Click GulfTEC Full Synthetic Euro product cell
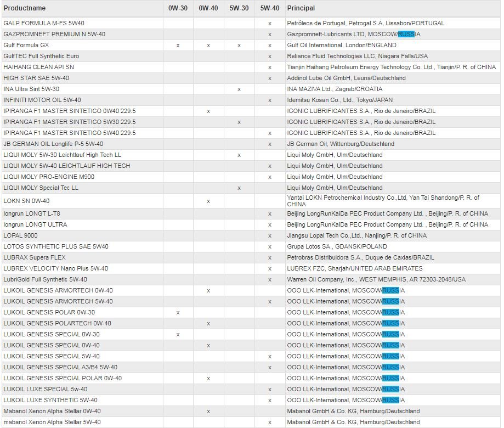Image resolution: width=504 pixels, height=428 pixels. 41,56
